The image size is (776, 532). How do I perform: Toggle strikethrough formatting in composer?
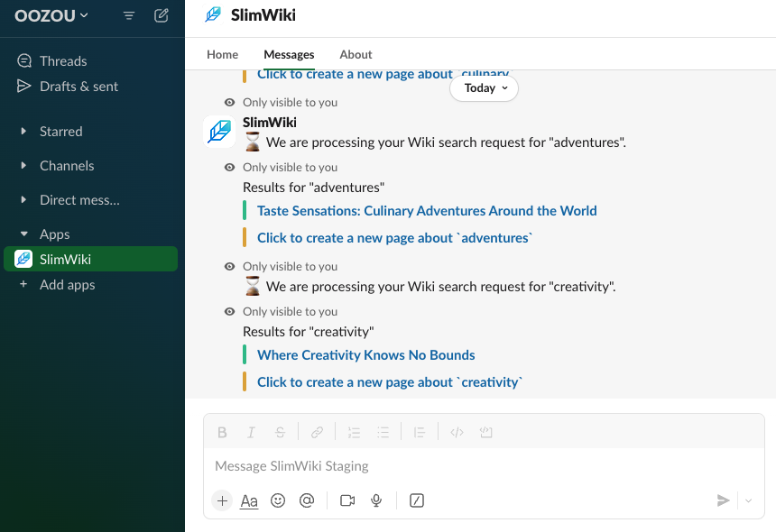[280, 432]
